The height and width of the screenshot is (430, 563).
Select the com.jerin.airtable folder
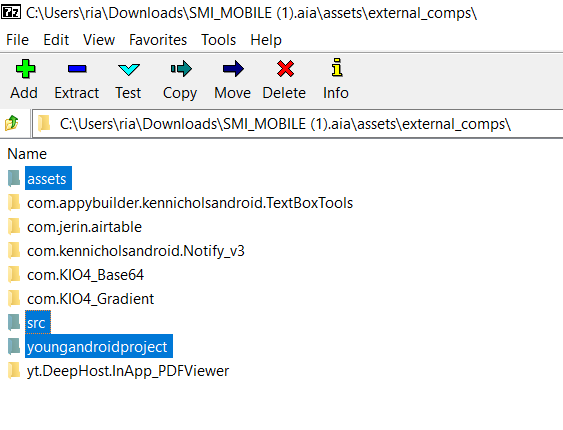pyautogui.click(x=84, y=227)
